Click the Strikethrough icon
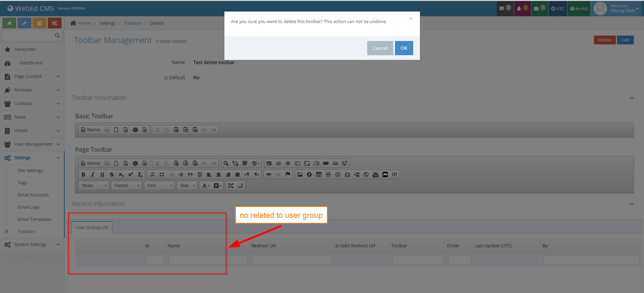This screenshot has width=644, height=293. (x=112, y=174)
